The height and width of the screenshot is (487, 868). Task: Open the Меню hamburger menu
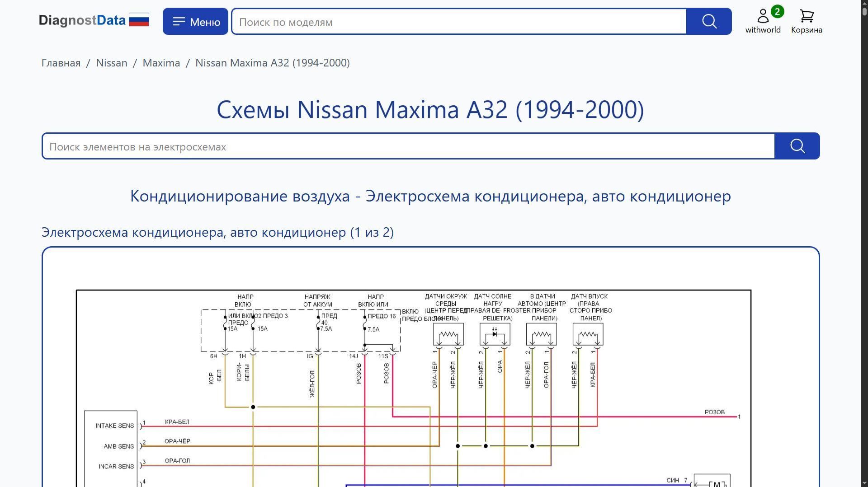point(195,21)
